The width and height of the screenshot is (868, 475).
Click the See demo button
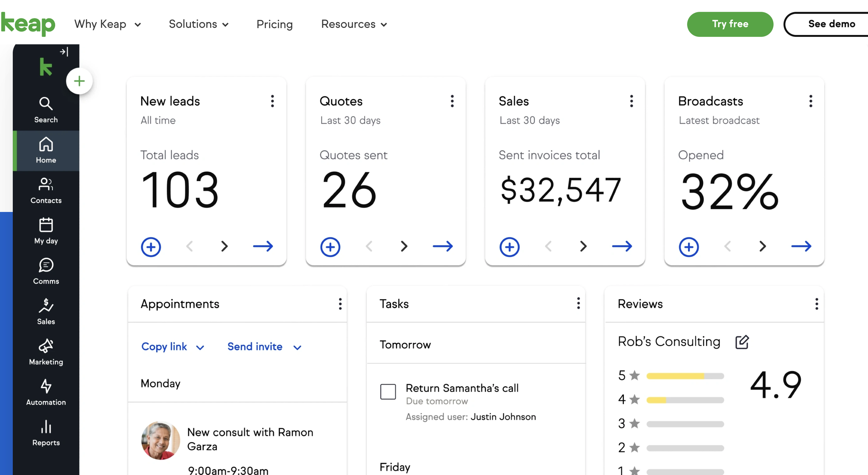pos(831,24)
